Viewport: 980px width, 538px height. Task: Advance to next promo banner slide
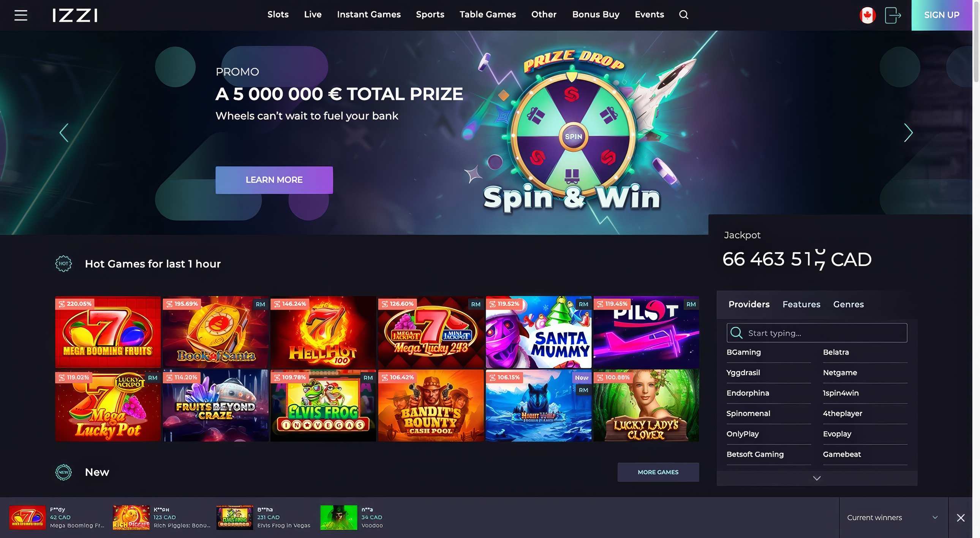point(908,133)
